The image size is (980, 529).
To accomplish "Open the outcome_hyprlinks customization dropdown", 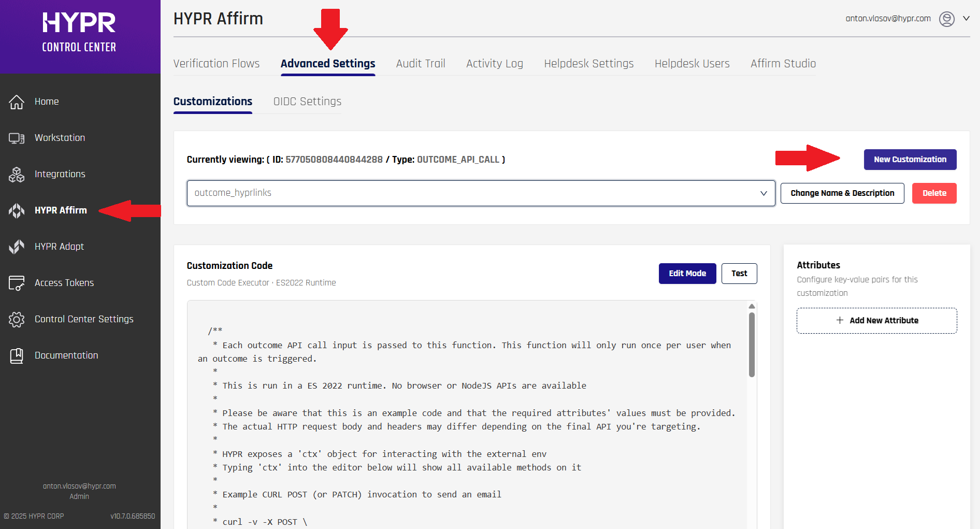I will point(481,193).
